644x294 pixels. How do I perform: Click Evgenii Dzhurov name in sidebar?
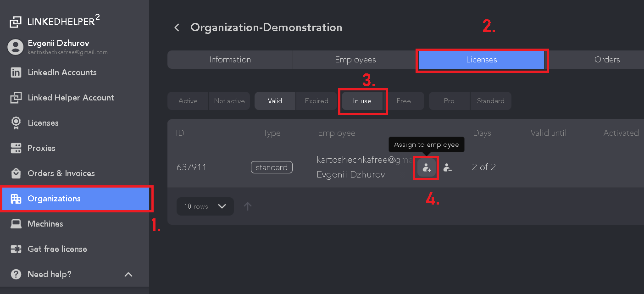pyautogui.click(x=58, y=43)
